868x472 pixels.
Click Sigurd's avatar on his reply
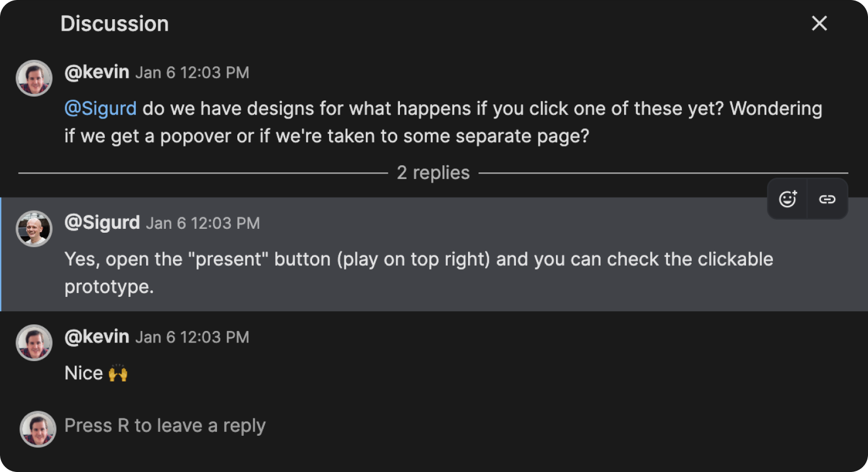click(34, 229)
